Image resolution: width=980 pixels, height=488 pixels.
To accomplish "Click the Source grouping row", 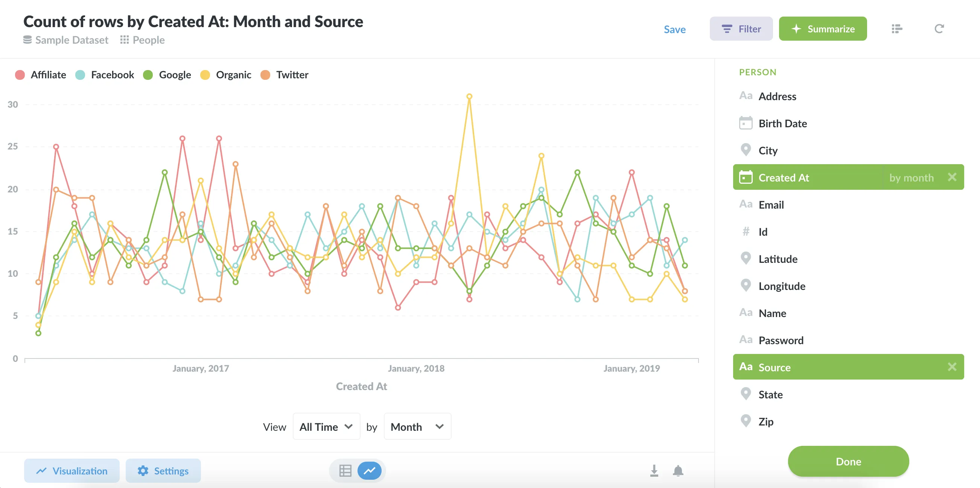I will (x=848, y=367).
